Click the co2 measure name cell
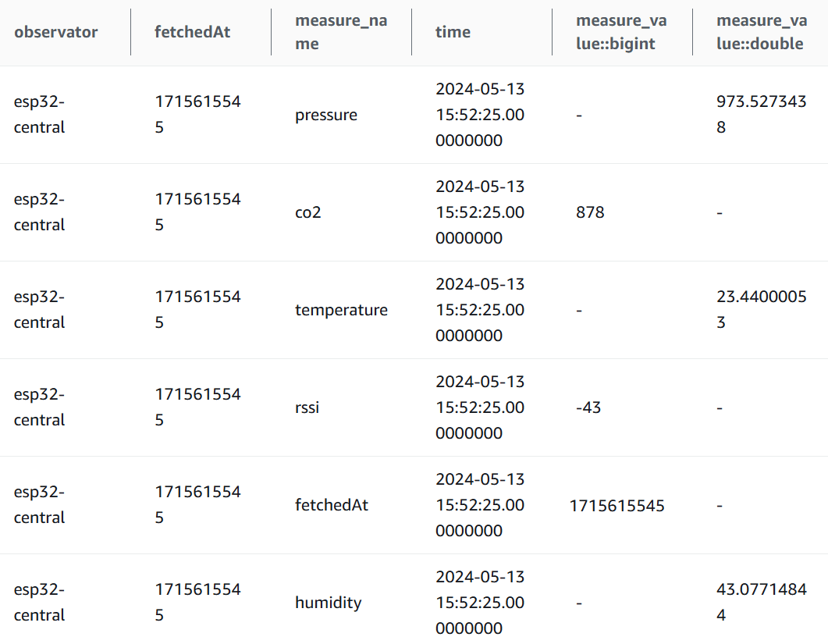This screenshot has width=828, height=644. click(x=307, y=212)
